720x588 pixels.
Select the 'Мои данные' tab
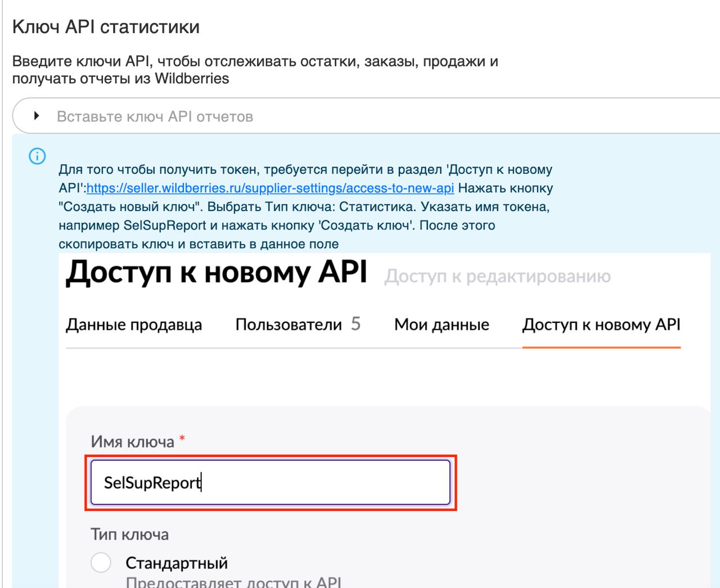[x=442, y=325]
